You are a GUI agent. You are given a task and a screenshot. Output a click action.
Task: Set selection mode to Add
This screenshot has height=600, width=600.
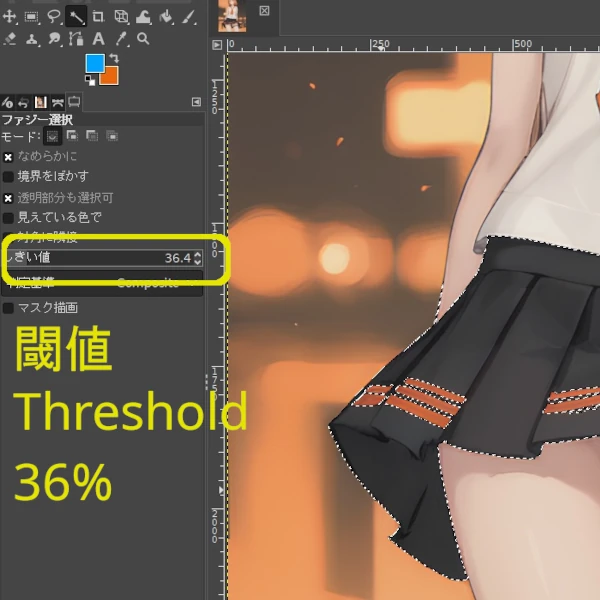tap(72, 135)
